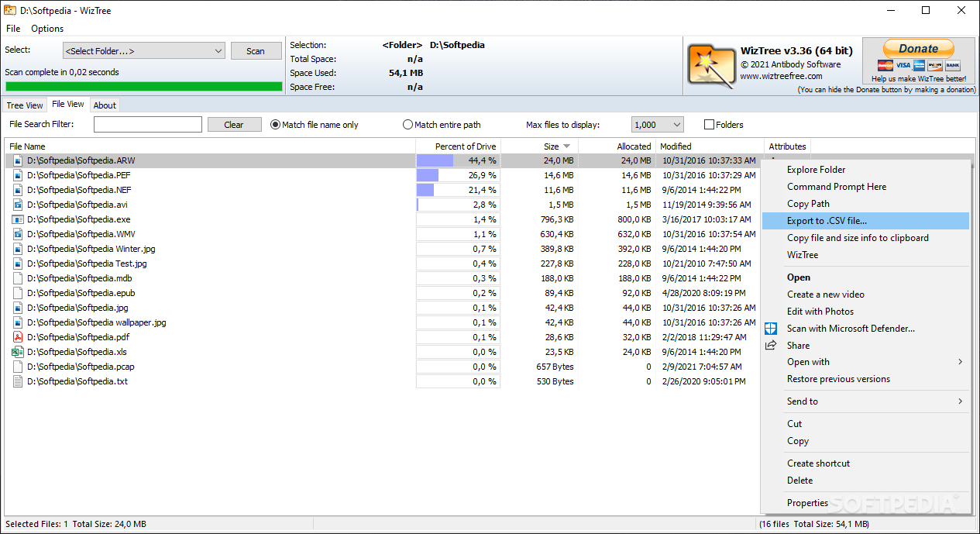Click the WizTree title bar app icon
Viewport: 980px width, 534px height.
coord(10,10)
